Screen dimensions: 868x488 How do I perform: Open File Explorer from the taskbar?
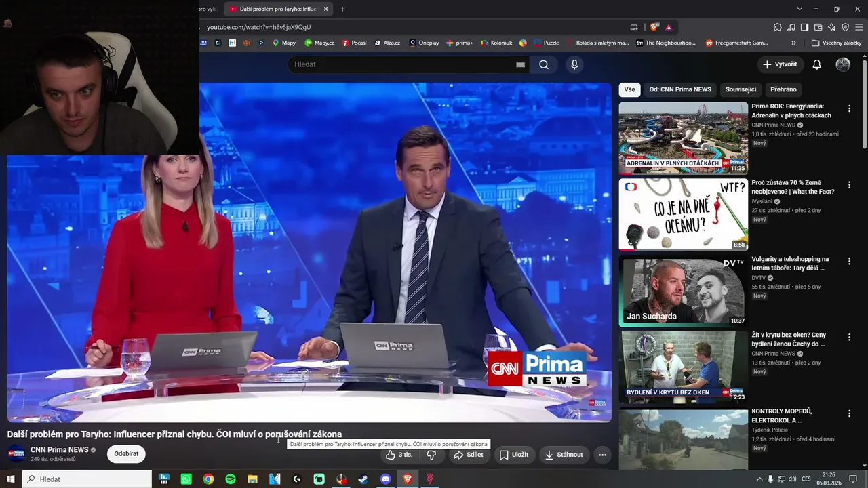(252, 479)
